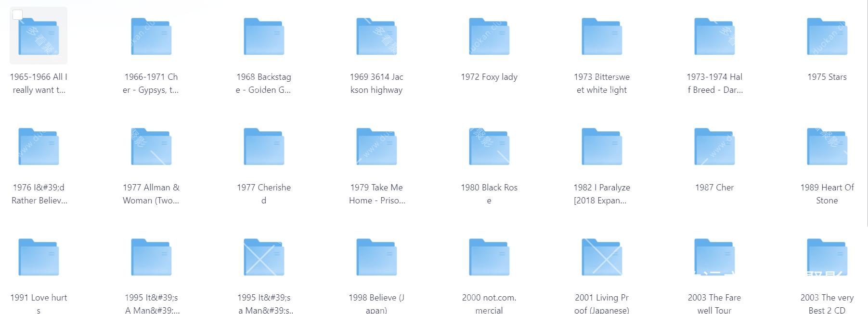Open the 1995 It's A Man's folder icon (capital A)
The image size is (868, 314).
[x=151, y=257]
